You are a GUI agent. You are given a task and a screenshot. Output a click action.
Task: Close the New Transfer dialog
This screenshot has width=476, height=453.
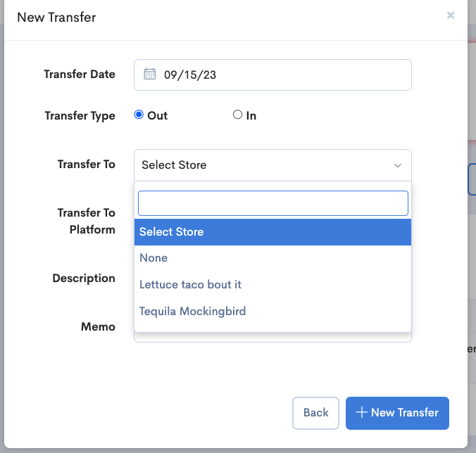[x=451, y=15]
